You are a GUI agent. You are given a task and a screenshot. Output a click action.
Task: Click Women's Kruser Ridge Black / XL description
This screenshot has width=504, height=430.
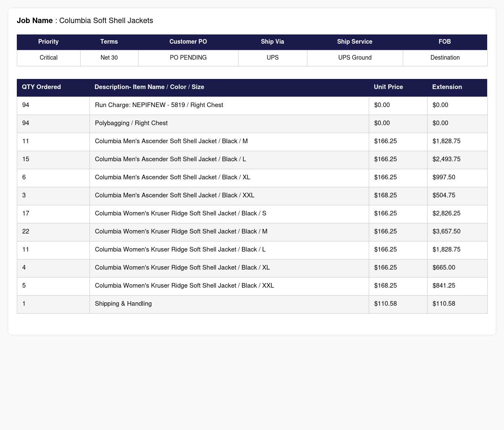pos(229,267)
